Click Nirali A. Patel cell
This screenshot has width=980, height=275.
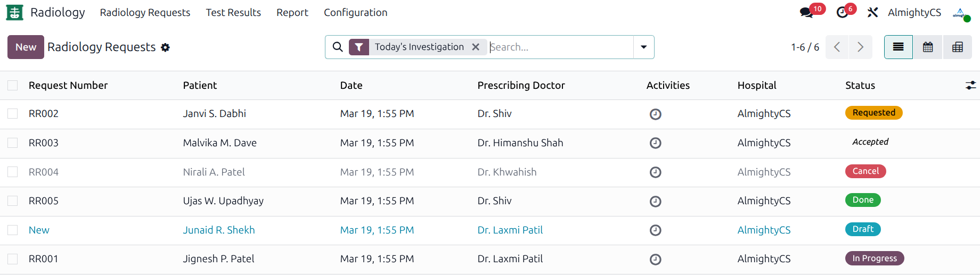point(214,172)
